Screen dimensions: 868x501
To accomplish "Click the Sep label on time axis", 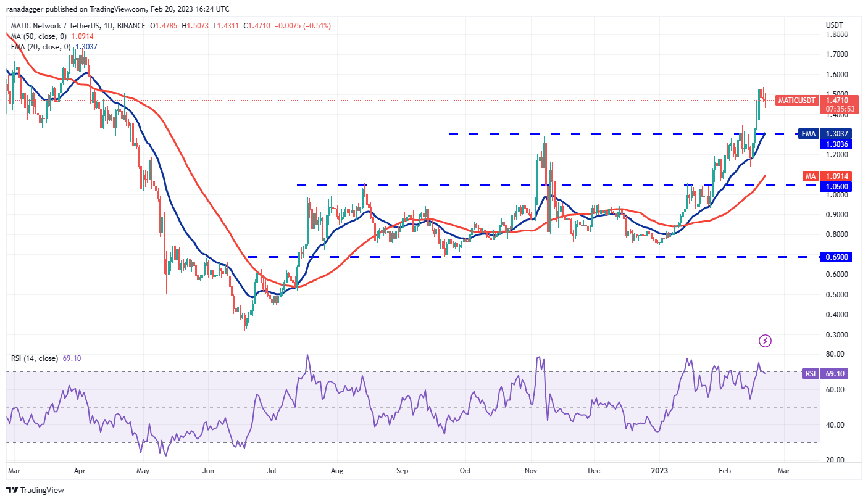I will click(403, 470).
